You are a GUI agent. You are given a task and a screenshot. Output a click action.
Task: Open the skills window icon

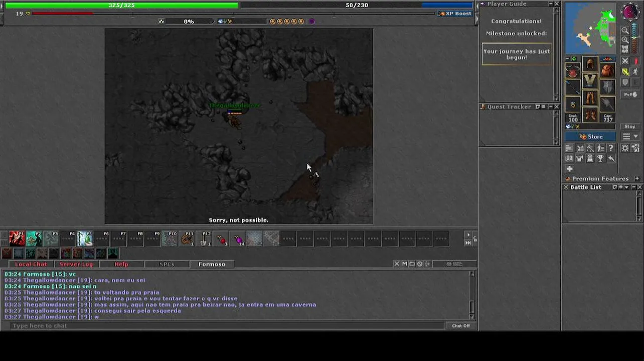click(x=569, y=148)
